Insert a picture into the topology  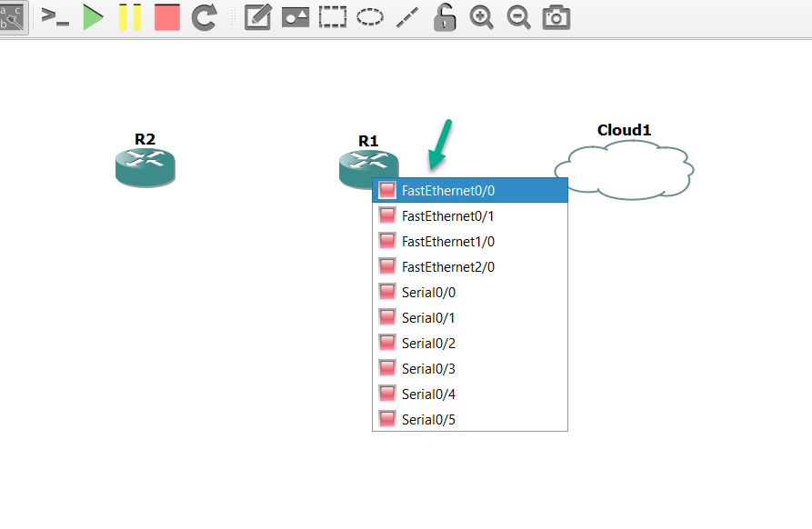(296, 17)
